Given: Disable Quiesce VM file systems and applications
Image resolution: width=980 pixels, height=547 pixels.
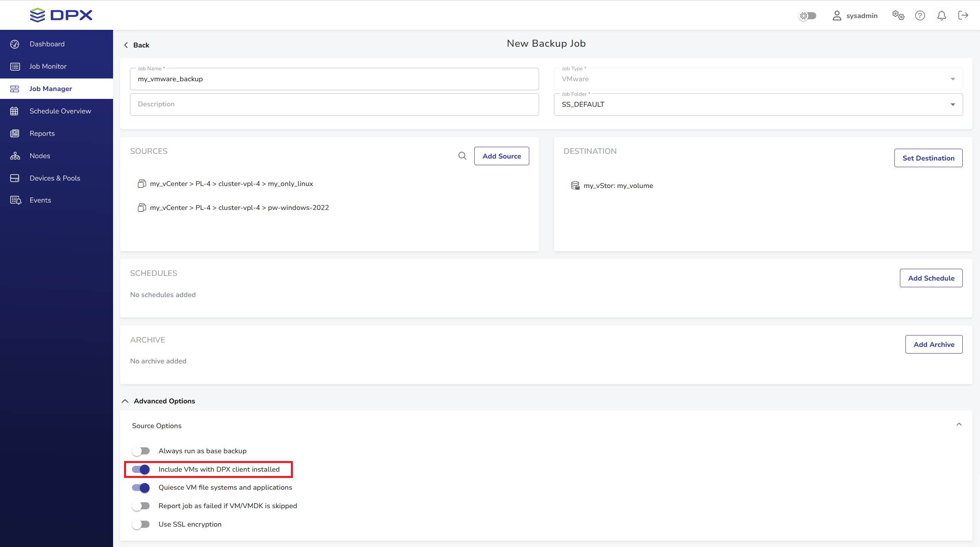Looking at the screenshot, I should pos(141,488).
